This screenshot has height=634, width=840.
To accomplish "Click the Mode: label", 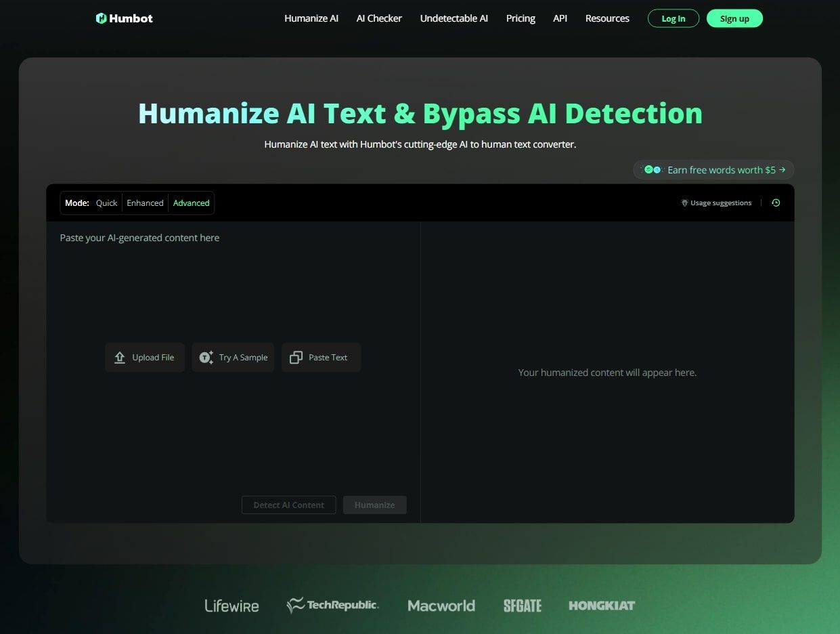I will [77, 203].
